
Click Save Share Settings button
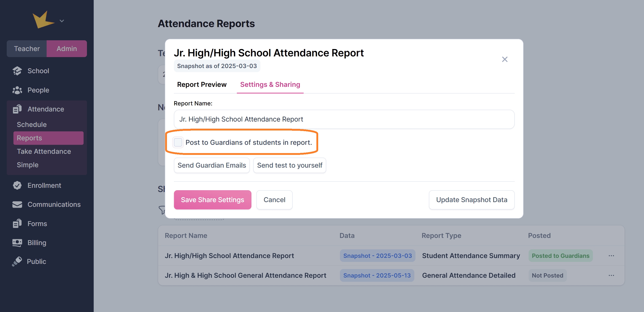(x=212, y=200)
